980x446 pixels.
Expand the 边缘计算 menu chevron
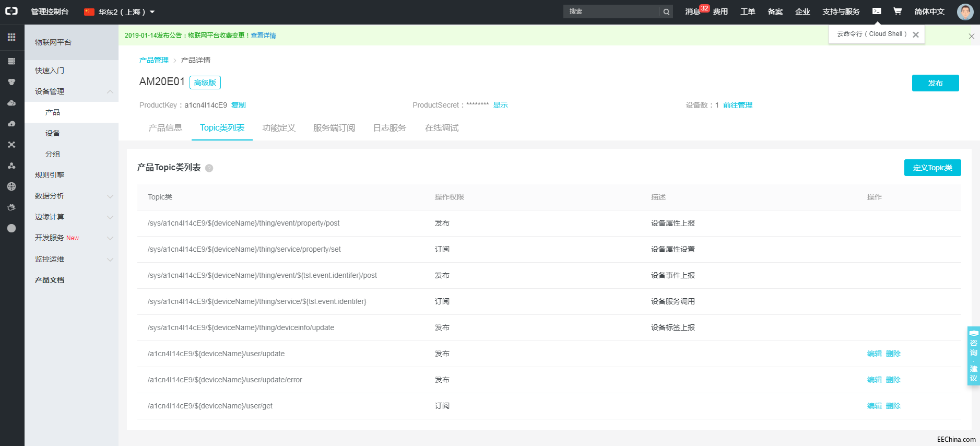coord(110,217)
